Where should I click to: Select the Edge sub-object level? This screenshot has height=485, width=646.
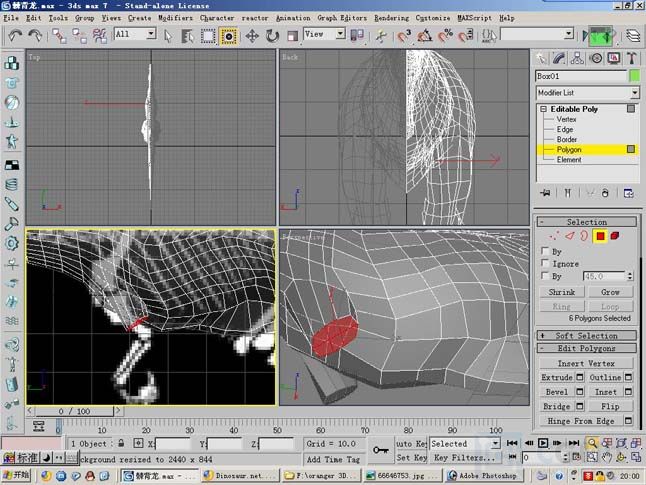click(564, 129)
